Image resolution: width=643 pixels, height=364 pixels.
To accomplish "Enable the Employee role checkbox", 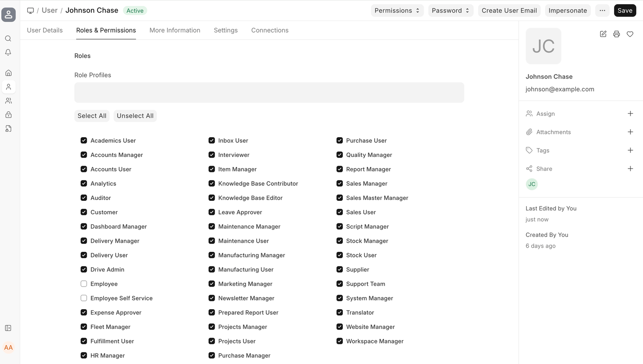I will point(84,284).
